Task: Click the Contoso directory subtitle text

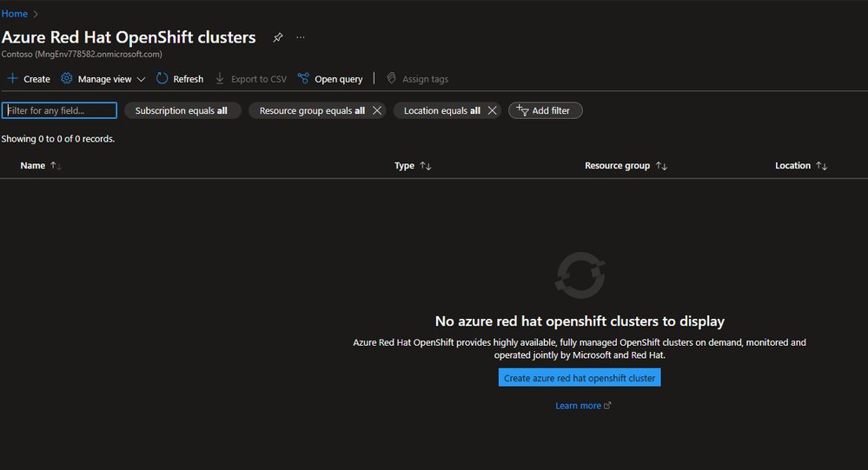Action: pos(82,54)
